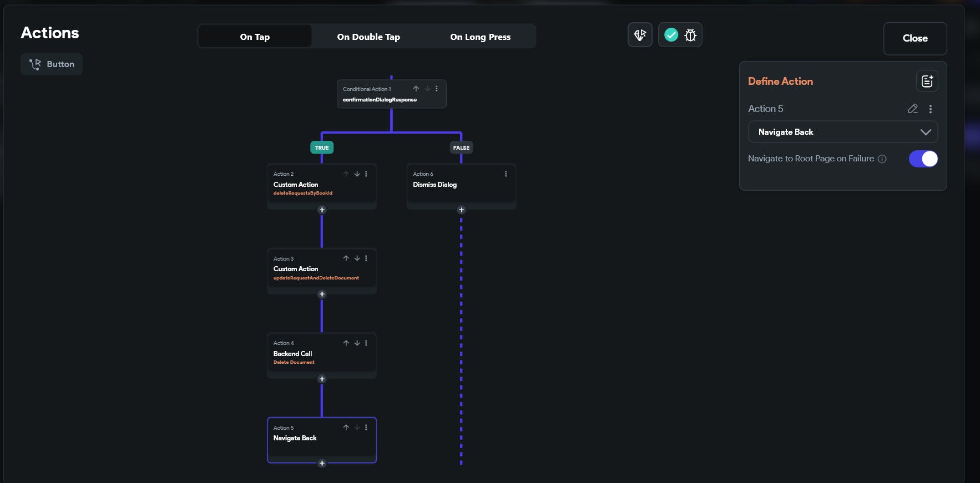Open Action 4 Backend Call options menu
Screen dimensions: 980x483
[x=366, y=343]
